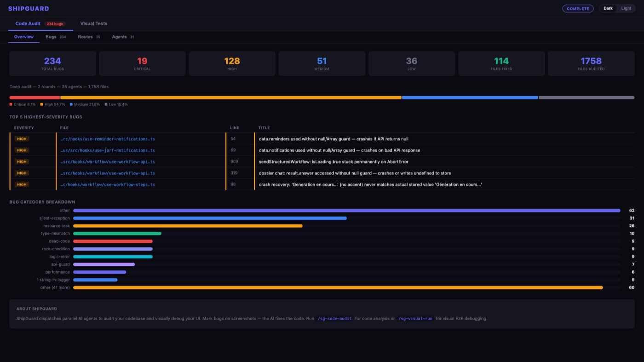This screenshot has width=644, height=362.
Task: Click line number 98 cell
Action: (240, 184)
